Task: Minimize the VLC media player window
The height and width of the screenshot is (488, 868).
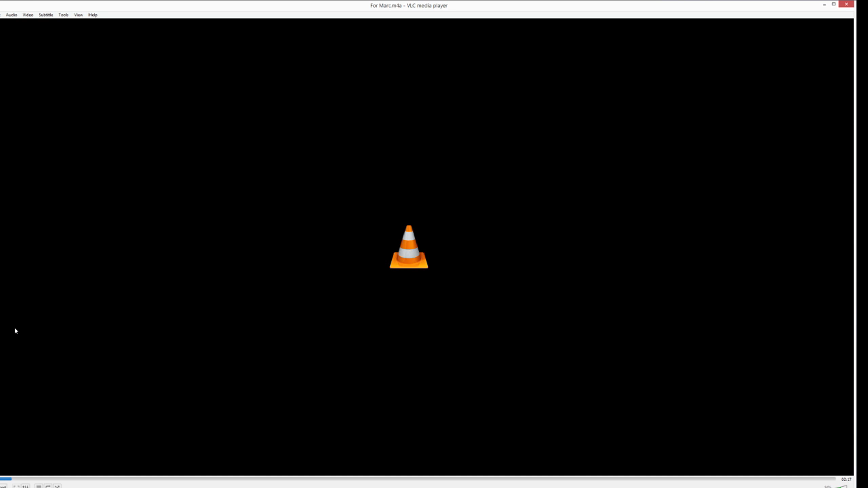Action: pyautogui.click(x=824, y=4)
